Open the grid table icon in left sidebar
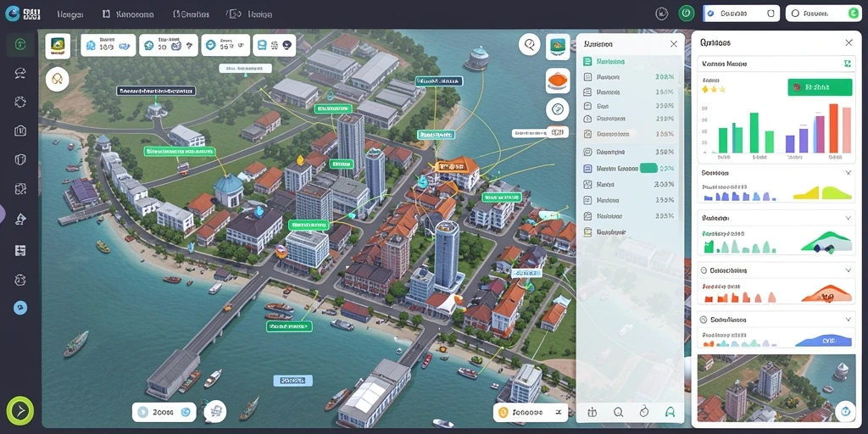The height and width of the screenshot is (434, 868). coord(20,250)
